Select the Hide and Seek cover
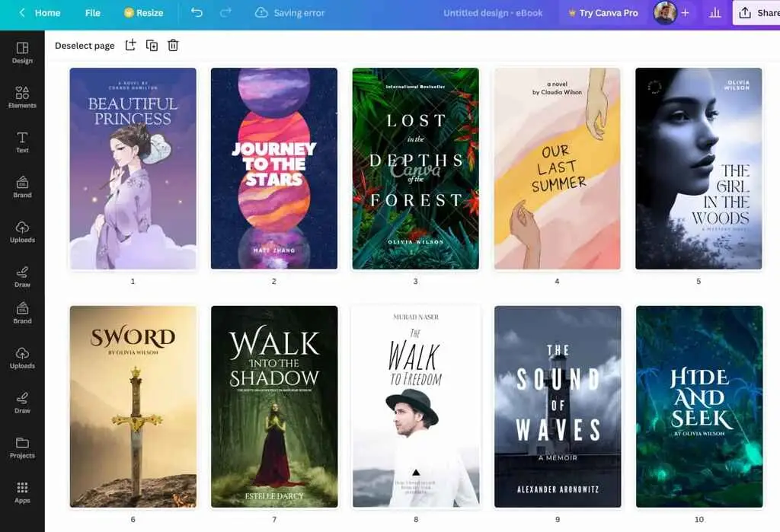 [699, 406]
